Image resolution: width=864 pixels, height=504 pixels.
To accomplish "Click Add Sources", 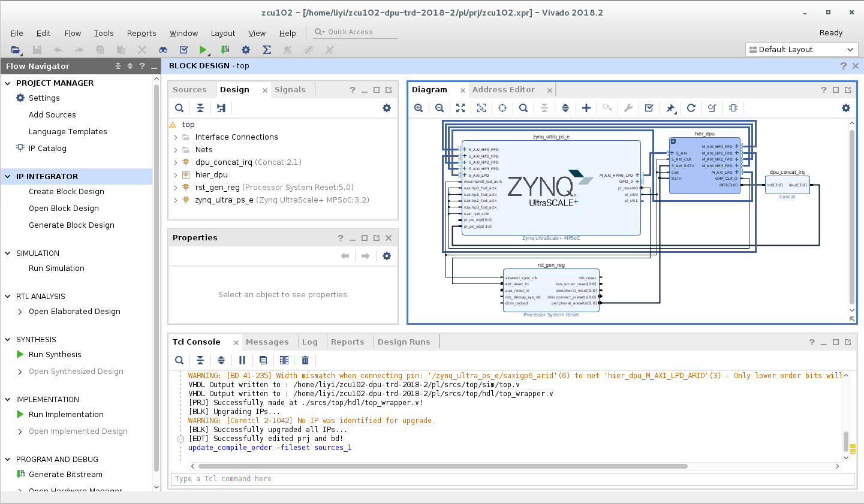I will (52, 115).
